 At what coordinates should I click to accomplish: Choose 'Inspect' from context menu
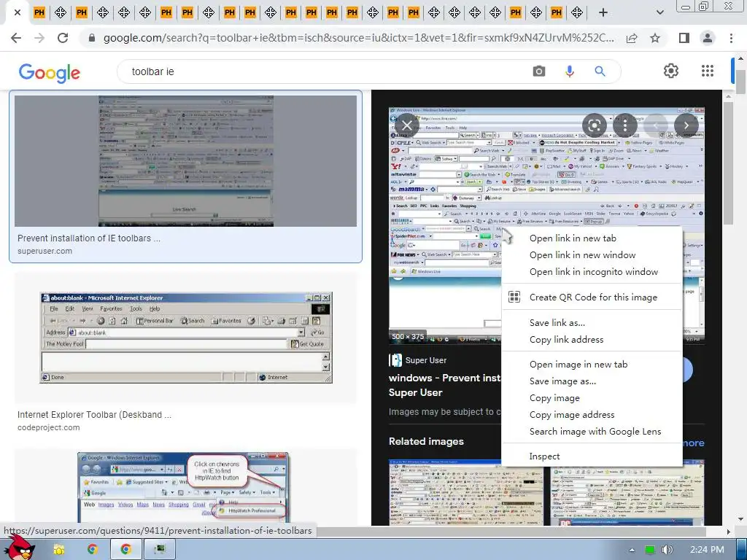point(592,456)
